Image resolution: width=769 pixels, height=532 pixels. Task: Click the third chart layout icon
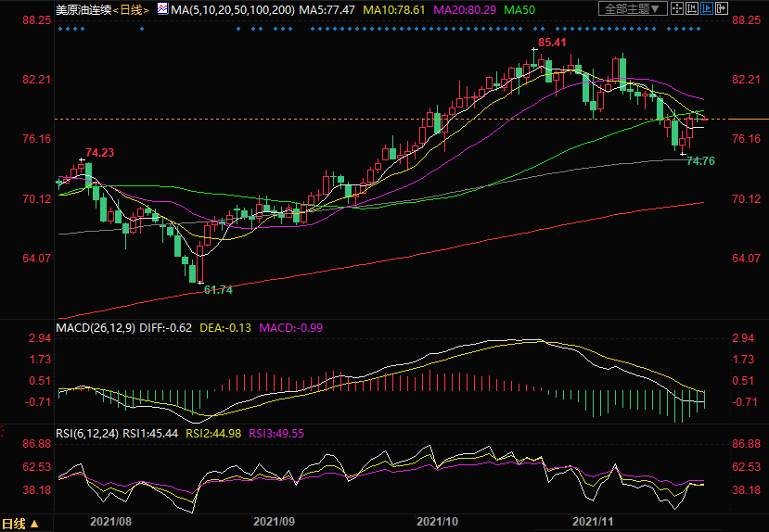coord(705,8)
